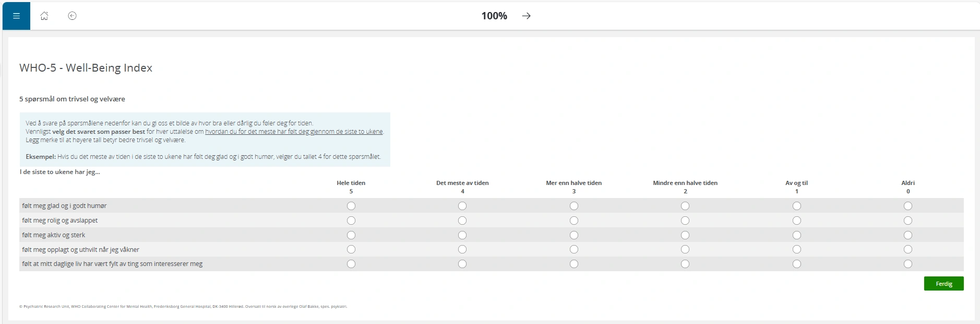Viewport: 980px width, 324px height.
Task: Choose 'Det meste av tiden' for 'rolig og avslappet'
Action: (462, 221)
